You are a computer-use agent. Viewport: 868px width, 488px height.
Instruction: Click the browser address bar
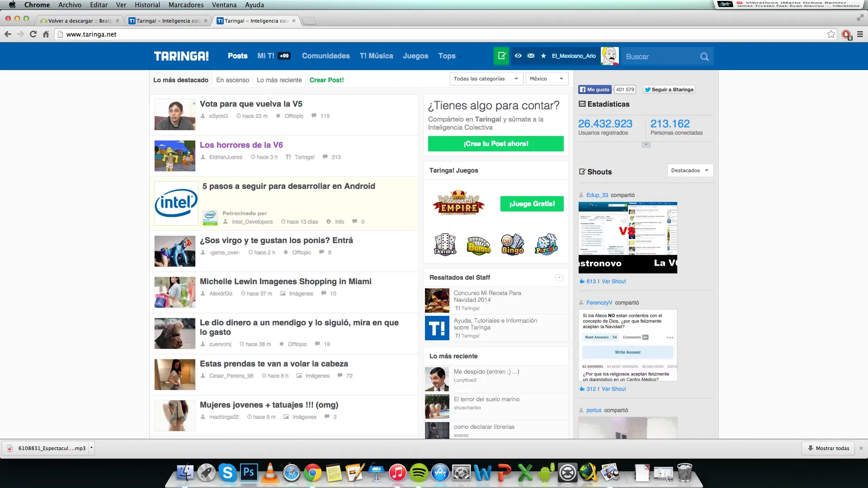pyautogui.click(x=443, y=34)
